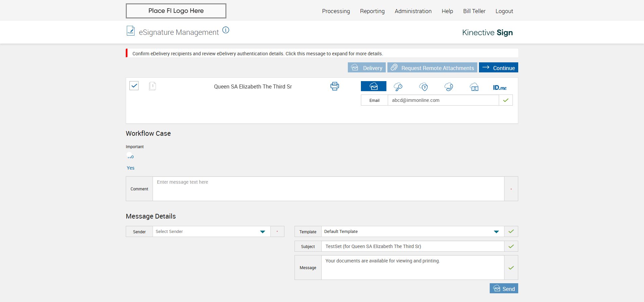Image resolution: width=644 pixels, height=302 pixels.
Task: Select the email delivery cloud icon
Action: pos(373,86)
